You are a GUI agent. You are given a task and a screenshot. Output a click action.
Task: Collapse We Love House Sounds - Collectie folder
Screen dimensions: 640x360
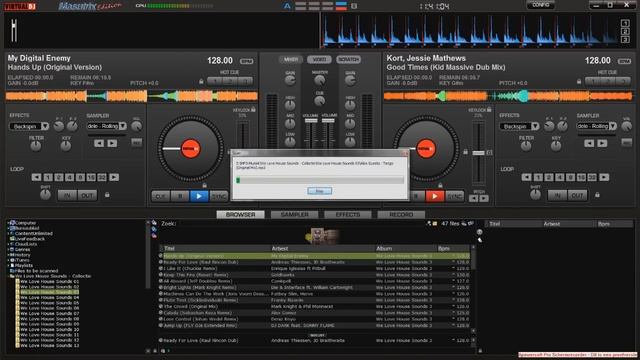pos(9,276)
